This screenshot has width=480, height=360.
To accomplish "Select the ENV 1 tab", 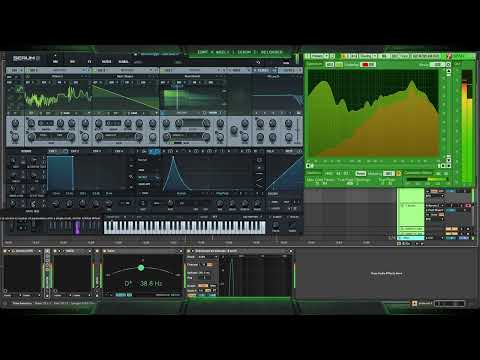I will click(x=54, y=151).
